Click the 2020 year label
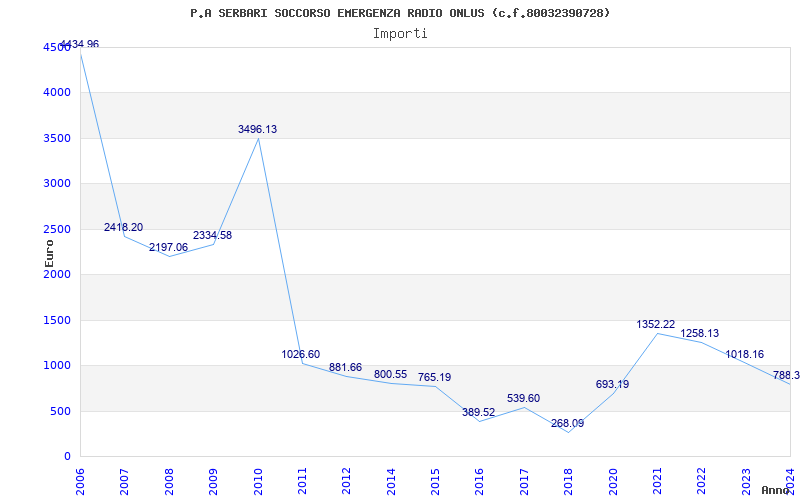Viewport: 800px width, 500px height. pyautogui.click(x=613, y=481)
